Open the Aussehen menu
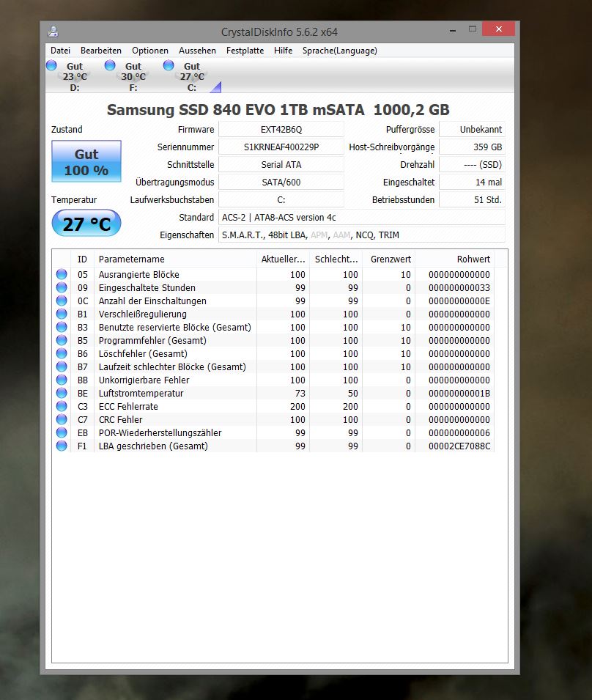The image size is (592, 700). coord(197,51)
